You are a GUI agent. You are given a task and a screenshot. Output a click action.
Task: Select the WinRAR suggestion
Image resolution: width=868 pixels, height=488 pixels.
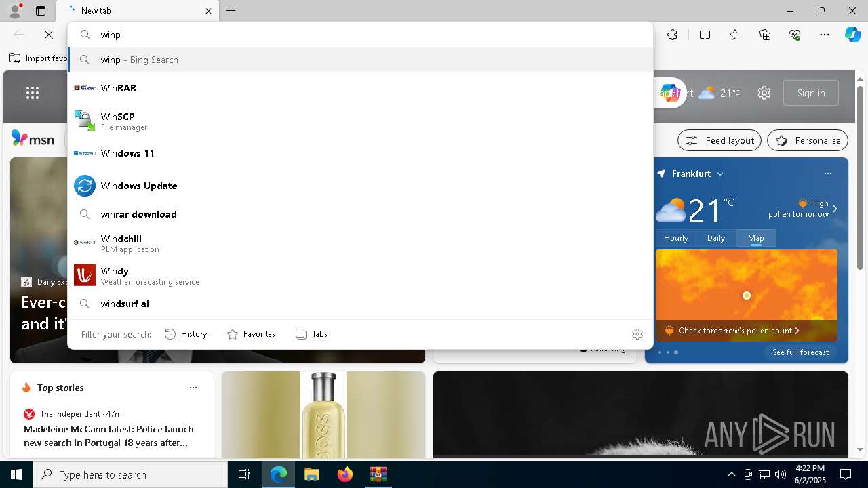(360, 88)
